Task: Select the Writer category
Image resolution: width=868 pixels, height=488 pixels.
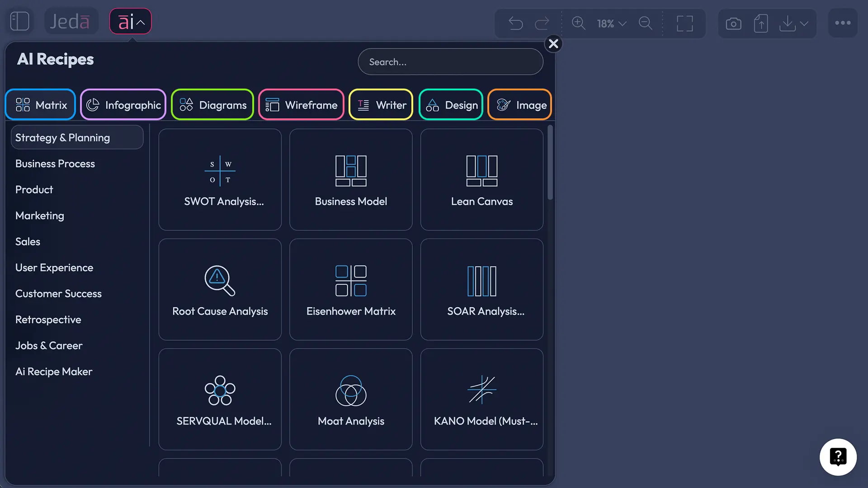Action: (x=381, y=104)
